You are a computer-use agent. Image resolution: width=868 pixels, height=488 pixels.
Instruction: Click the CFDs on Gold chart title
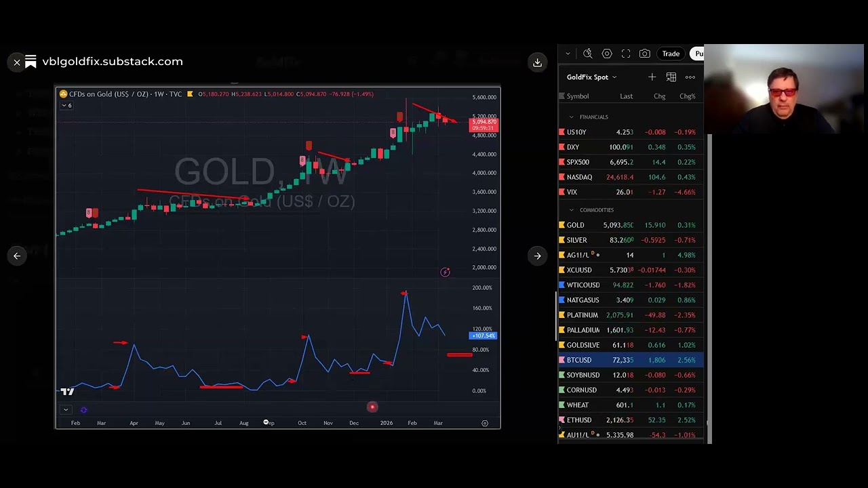pos(125,94)
